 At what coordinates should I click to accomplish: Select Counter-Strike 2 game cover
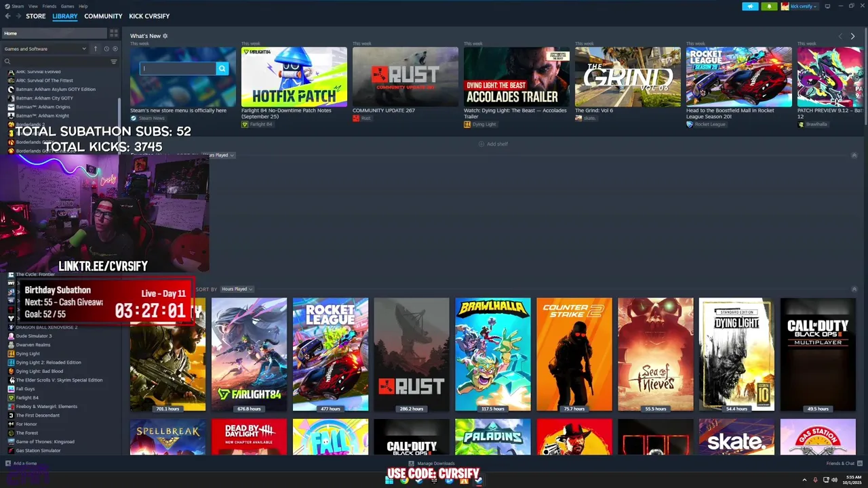click(574, 354)
